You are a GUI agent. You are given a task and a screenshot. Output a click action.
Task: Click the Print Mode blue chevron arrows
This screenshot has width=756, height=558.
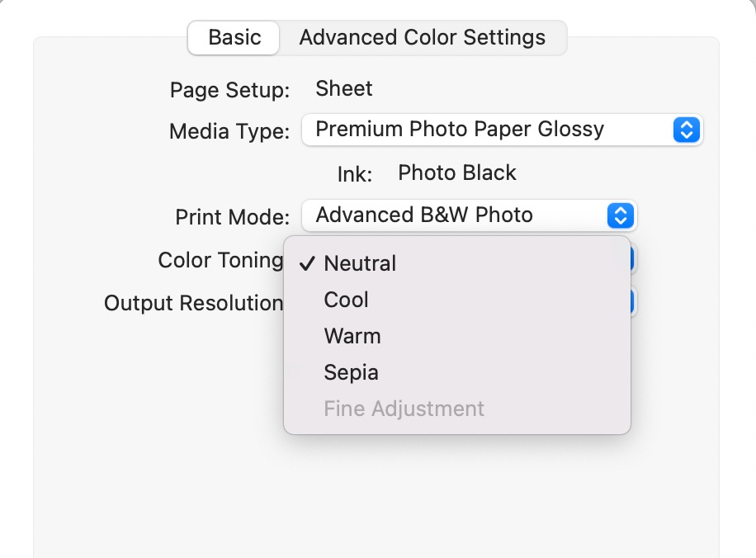(620, 215)
